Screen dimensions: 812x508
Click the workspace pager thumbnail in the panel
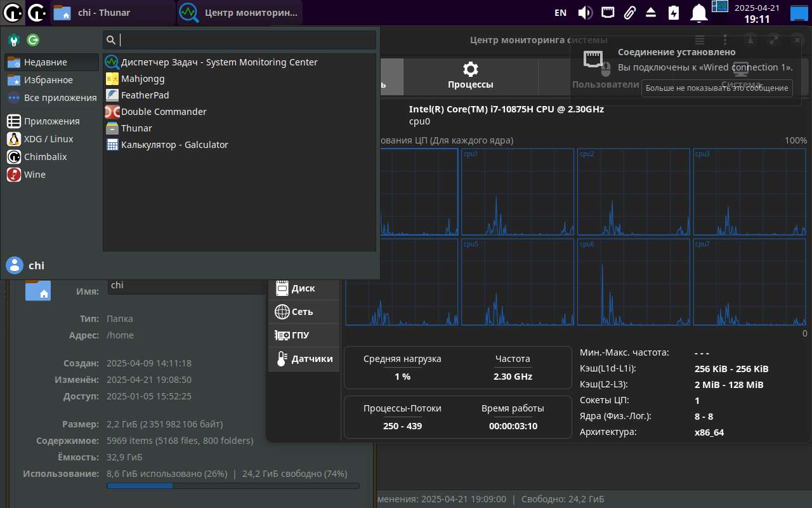(x=719, y=6)
